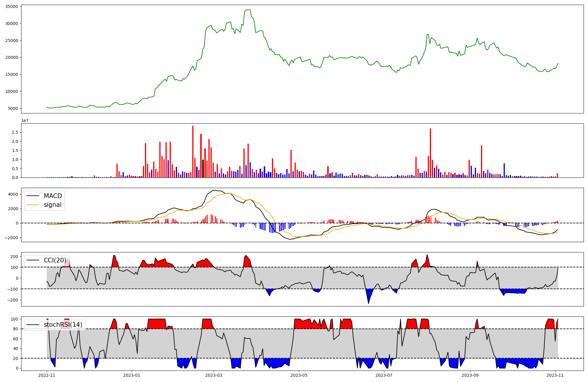This screenshot has height=382, width=588.
Task: Click the tallest red volume bar
Action: click(x=193, y=152)
